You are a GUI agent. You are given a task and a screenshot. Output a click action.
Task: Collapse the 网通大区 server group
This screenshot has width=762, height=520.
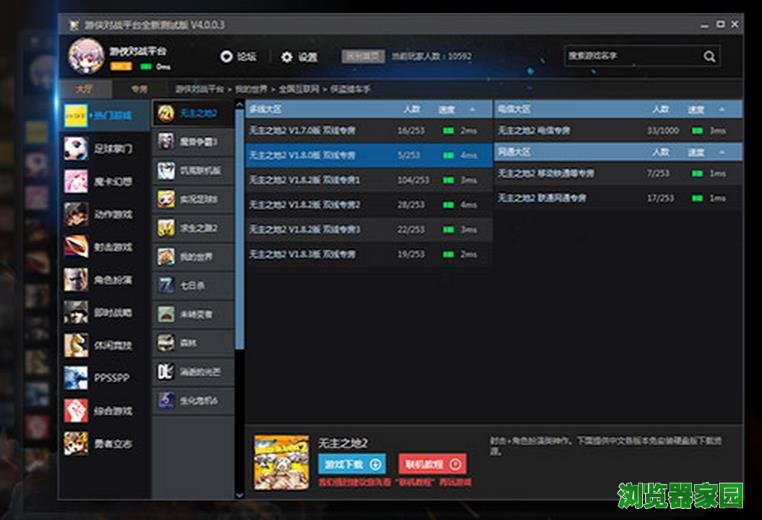click(x=719, y=152)
